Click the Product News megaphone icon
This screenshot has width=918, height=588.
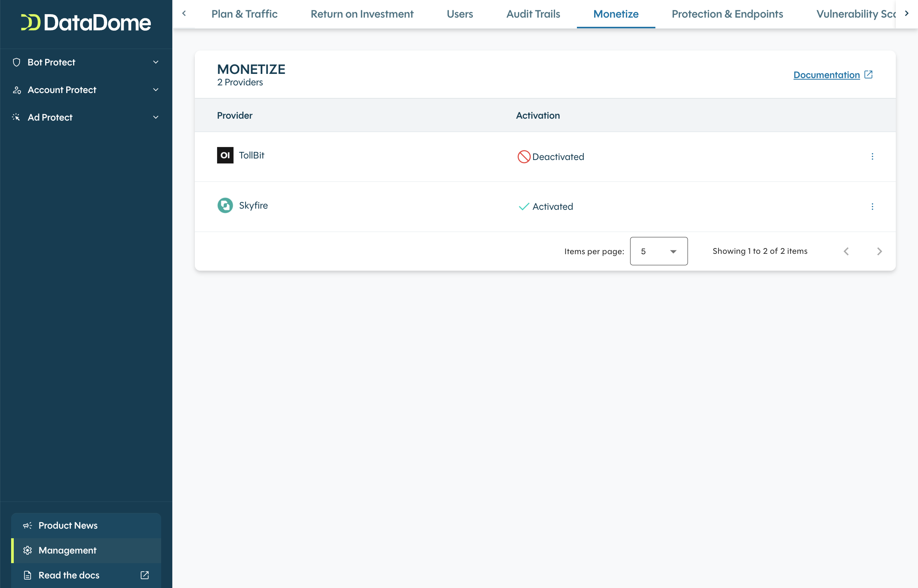click(27, 525)
